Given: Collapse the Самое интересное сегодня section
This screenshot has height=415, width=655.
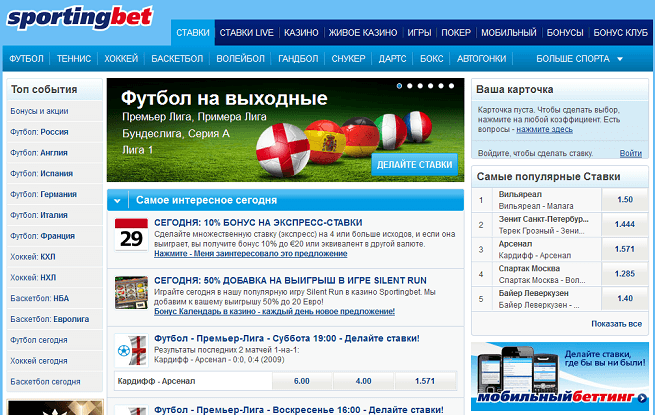Looking at the screenshot, I should [119, 200].
